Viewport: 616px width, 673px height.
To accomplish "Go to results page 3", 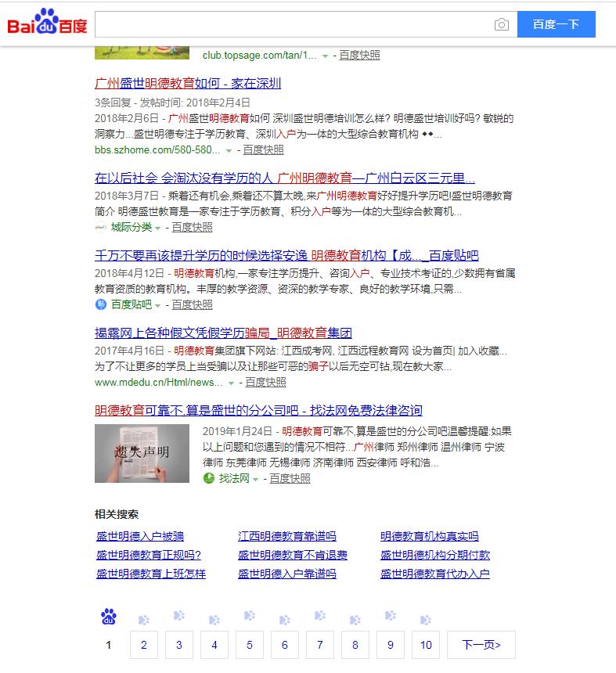I will [x=179, y=645].
